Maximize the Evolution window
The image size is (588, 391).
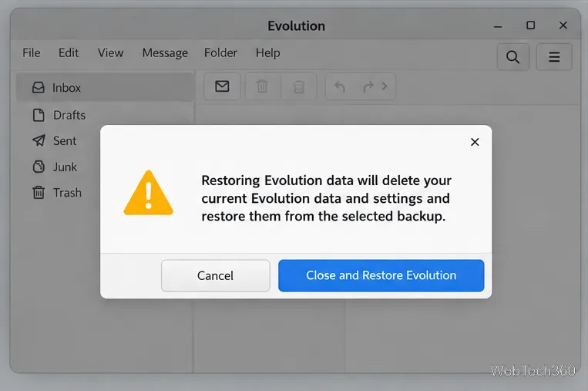pos(531,25)
